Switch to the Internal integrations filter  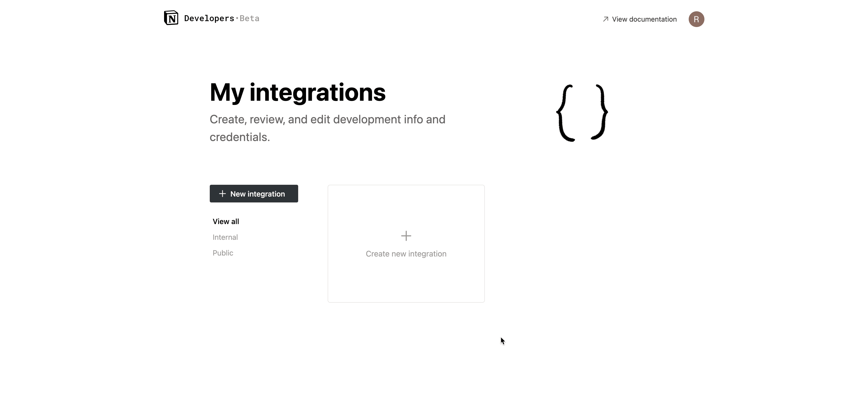coord(225,237)
